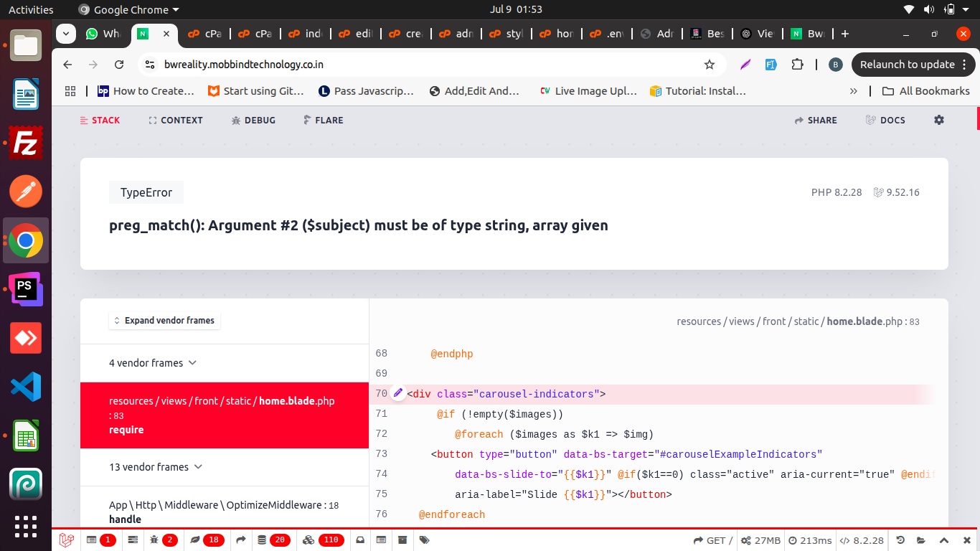Open the Laravel Debugbar logo icon
The height and width of the screenshot is (551, 980).
[67, 540]
